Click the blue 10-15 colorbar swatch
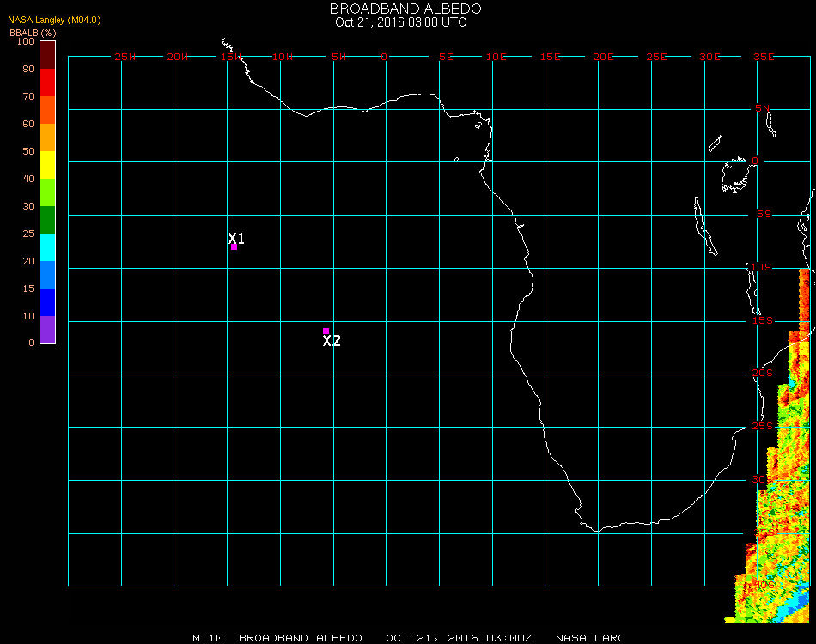 (x=47, y=302)
